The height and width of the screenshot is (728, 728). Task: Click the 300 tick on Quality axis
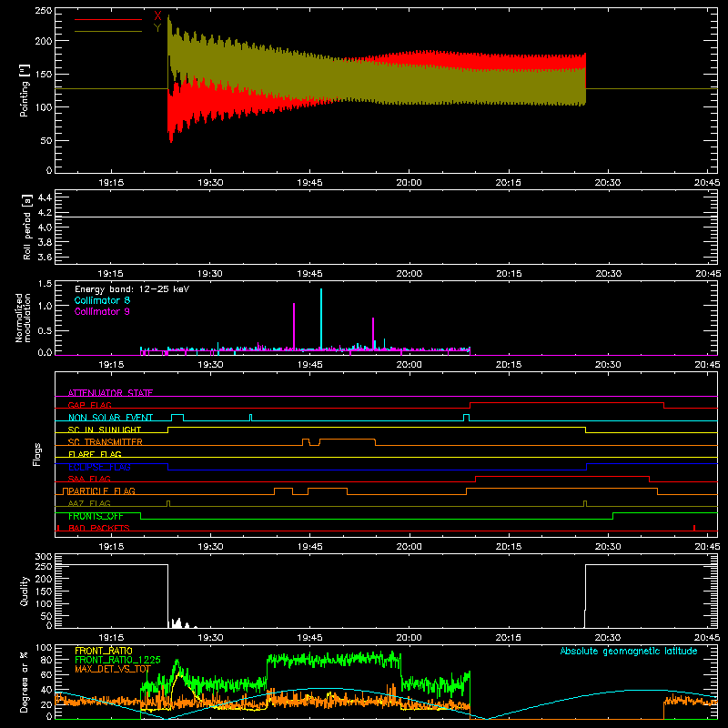click(44, 557)
